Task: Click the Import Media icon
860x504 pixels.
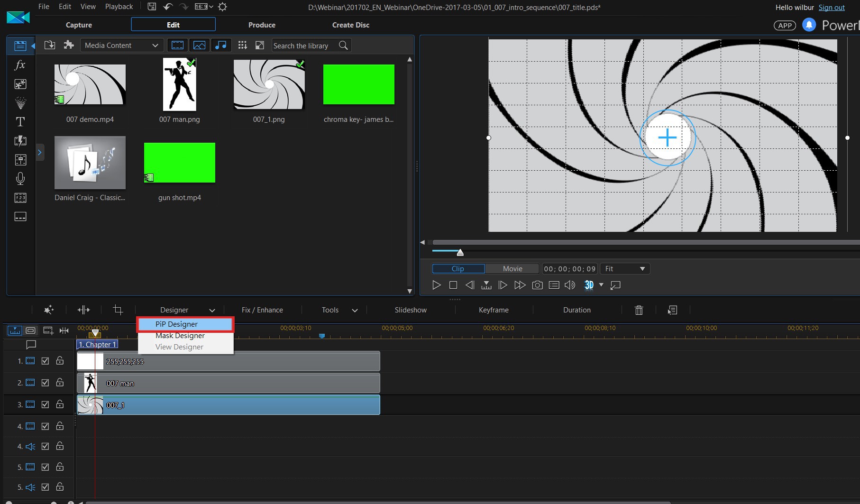Action: pos(50,45)
